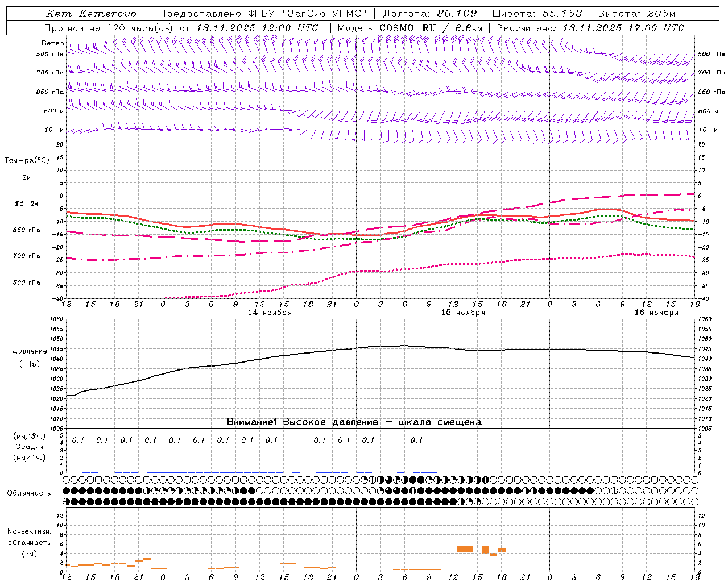
Task: Click the Тем-ра(°C) panel label
Action: [x=27, y=161]
